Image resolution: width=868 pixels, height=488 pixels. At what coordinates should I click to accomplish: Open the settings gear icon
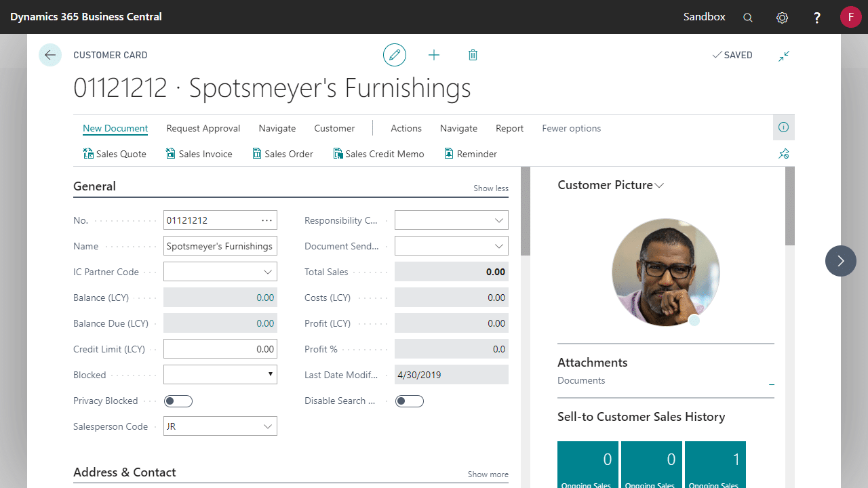782,18
